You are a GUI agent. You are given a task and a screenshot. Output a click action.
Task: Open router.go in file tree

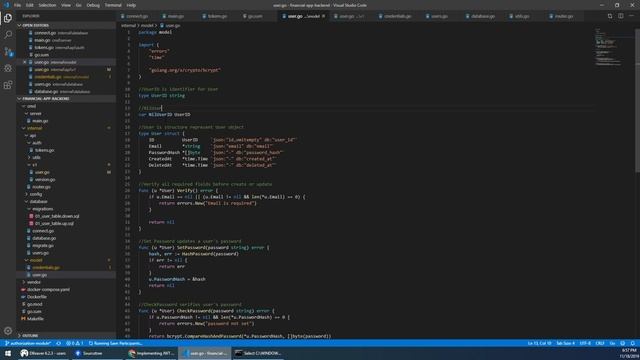point(42,187)
